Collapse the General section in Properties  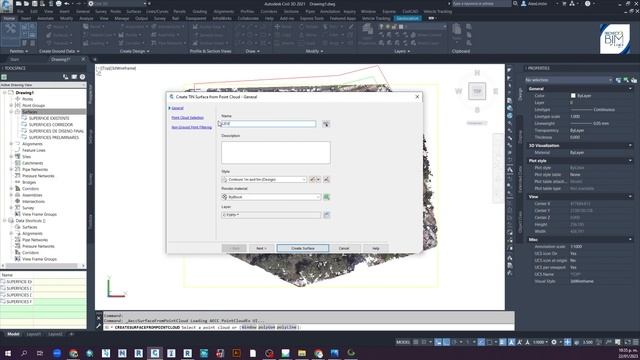[x=631, y=89]
